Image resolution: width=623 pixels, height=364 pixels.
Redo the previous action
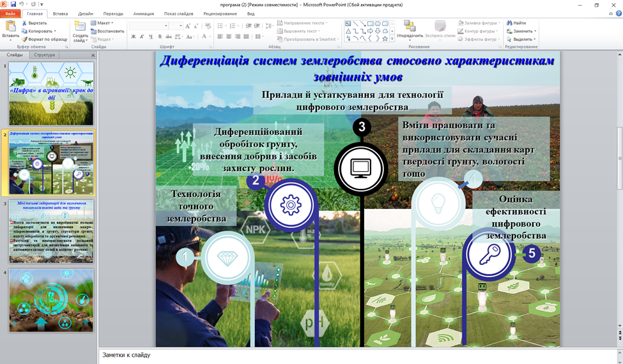click(33, 4)
